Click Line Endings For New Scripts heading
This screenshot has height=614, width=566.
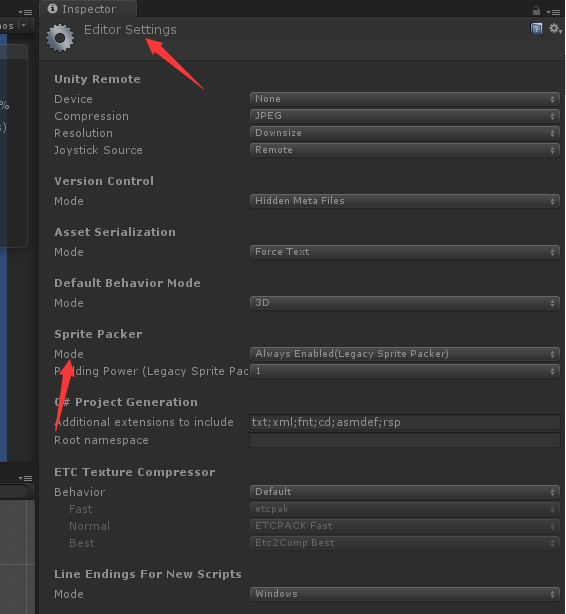click(148, 574)
